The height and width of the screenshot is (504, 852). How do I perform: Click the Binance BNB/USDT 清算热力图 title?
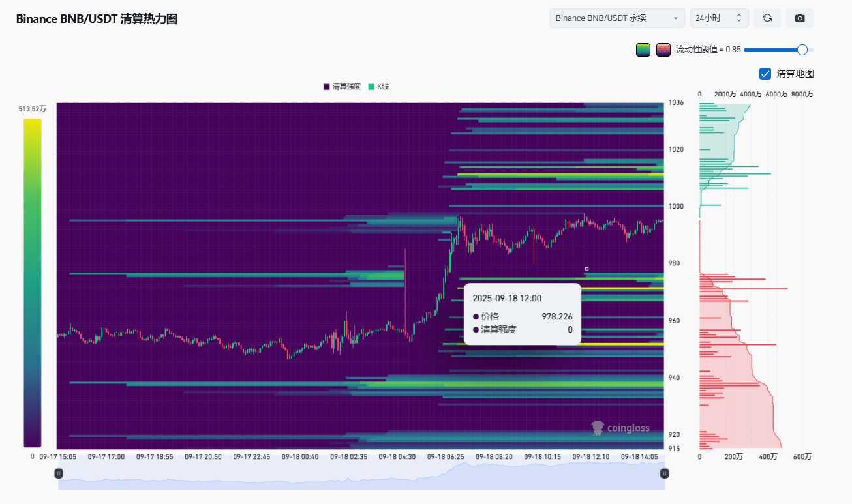(97, 19)
